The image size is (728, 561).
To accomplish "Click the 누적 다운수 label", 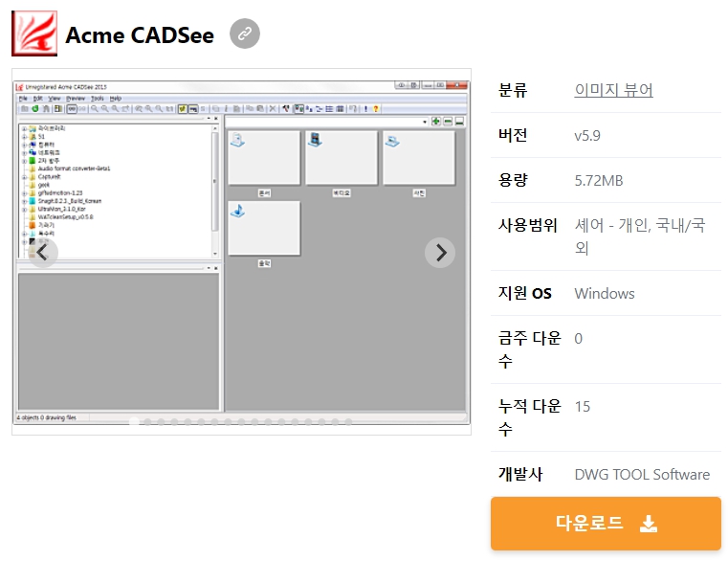I will tap(530, 417).
